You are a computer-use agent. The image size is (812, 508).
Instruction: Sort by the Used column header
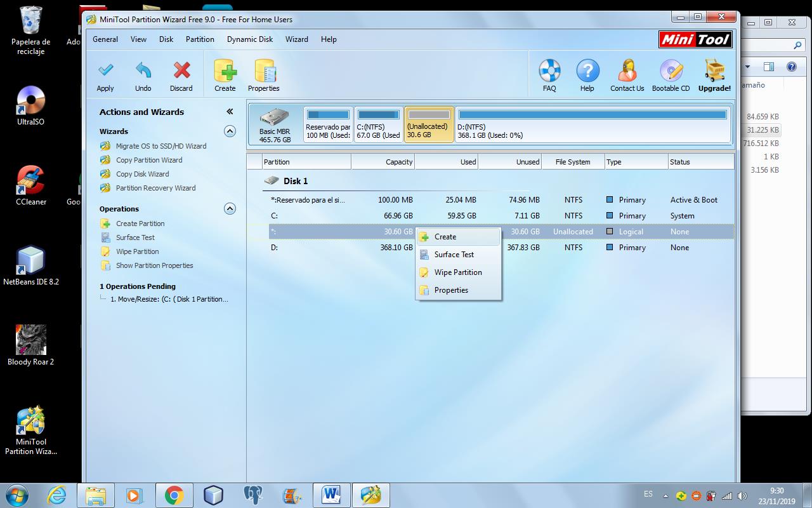tap(446, 162)
